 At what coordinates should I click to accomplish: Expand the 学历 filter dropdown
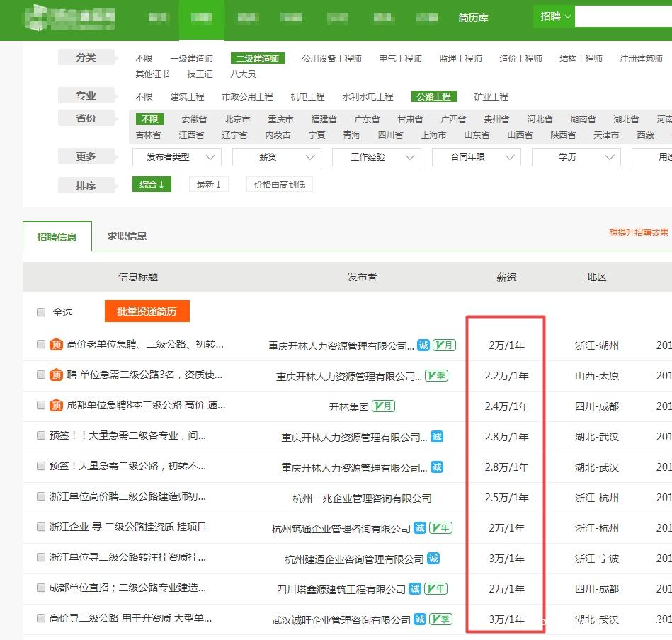(576, 157)
